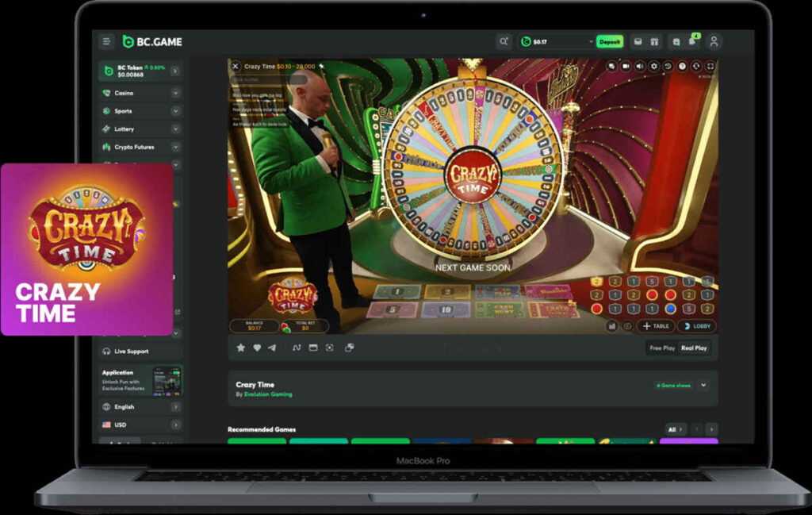Share game via paper plane icon
This screenshot has height=515, width=812.
(273, 348)
